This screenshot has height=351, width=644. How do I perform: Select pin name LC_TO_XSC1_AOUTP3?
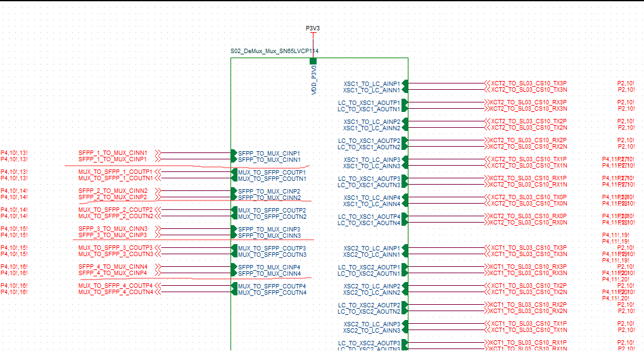369,179
